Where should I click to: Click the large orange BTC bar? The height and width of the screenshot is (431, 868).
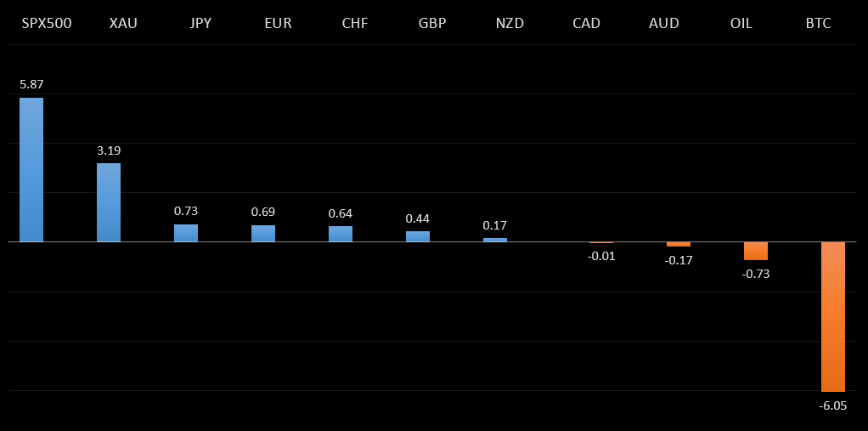click(833, 316)
